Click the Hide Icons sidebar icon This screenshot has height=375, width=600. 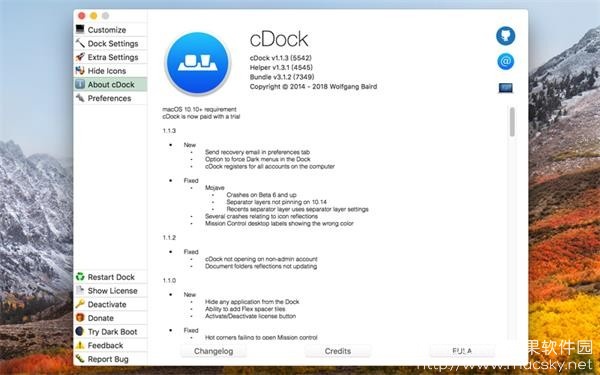point(80,70)
